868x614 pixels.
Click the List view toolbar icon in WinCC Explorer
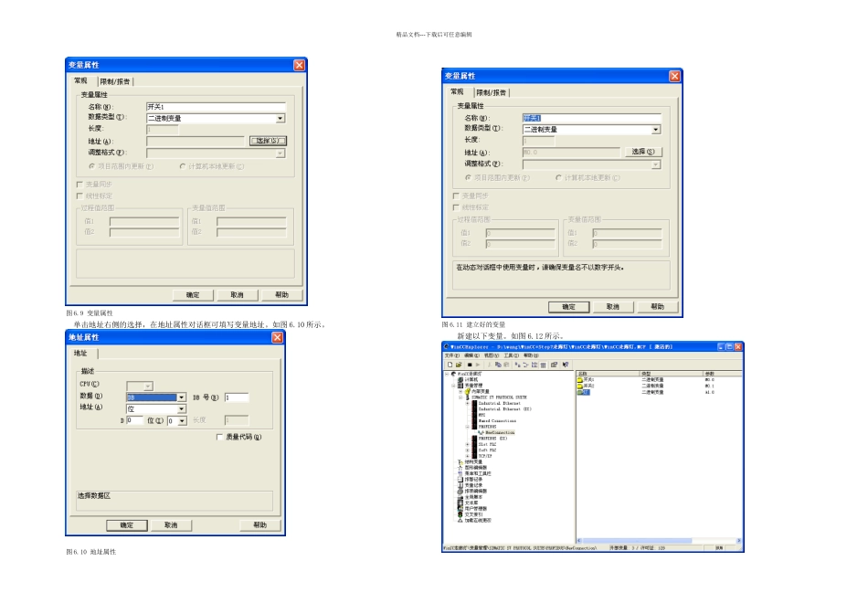pos(535,365)
